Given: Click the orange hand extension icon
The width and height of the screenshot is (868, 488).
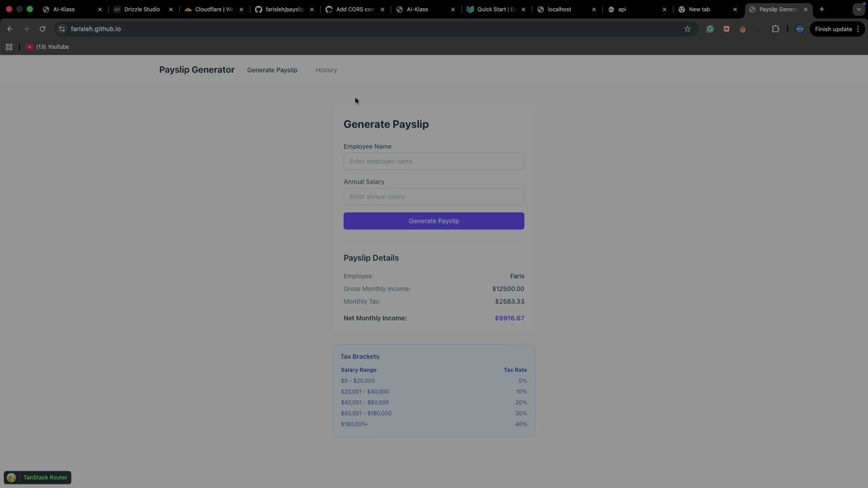Looking at the screenshot, I should click(x=743, y=29).
